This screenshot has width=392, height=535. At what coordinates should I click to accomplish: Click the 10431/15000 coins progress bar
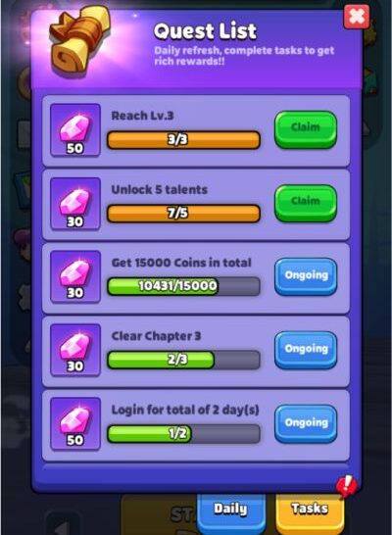coord(183,286)
